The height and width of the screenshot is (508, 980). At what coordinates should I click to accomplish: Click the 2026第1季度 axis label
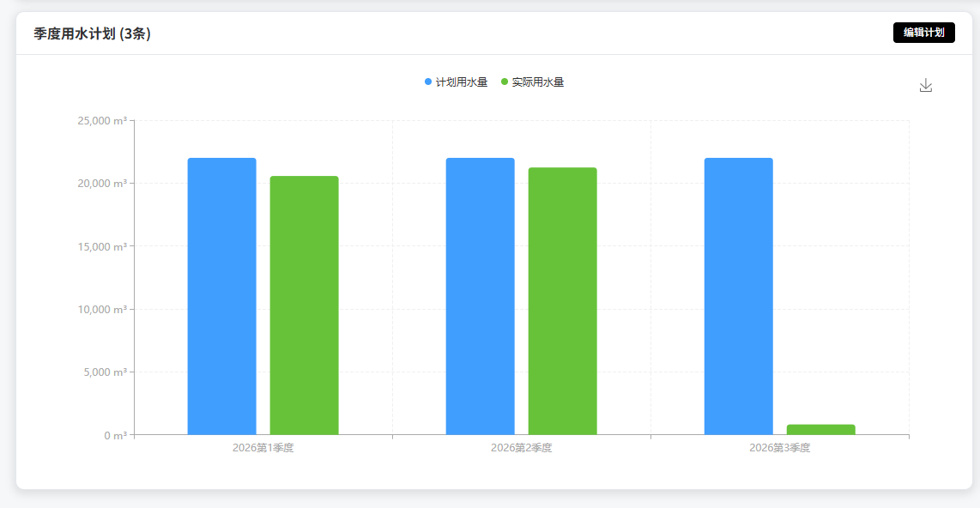[263, 448]
